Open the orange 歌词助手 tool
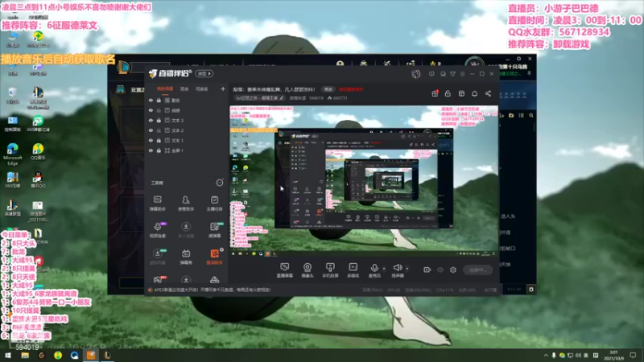 (x=214, y=257)
